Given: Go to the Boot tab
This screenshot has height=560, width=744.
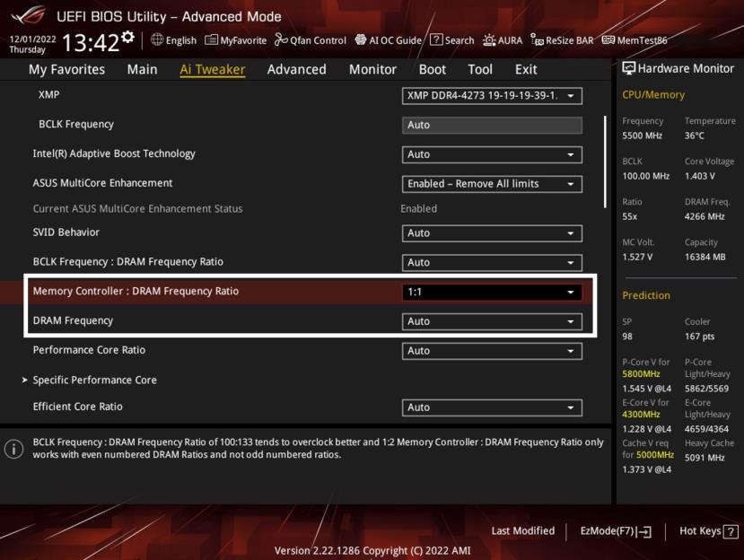Looking at the screenshot, I should click(433, 70).
